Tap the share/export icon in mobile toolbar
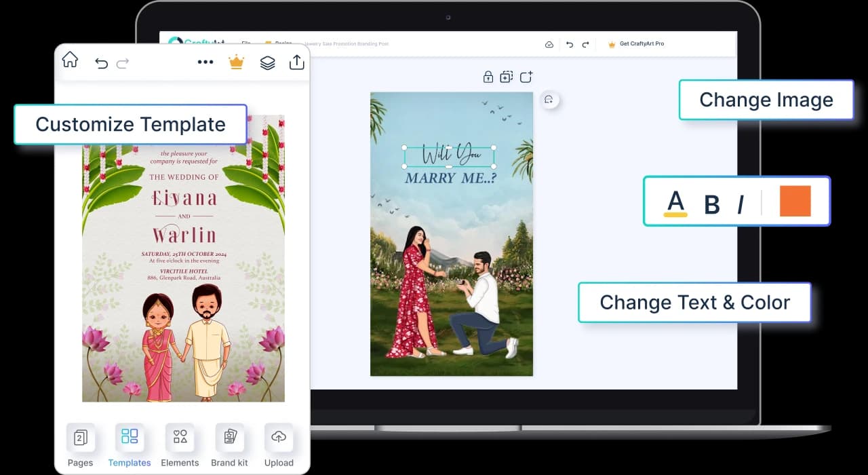The image size is (868, 475). (x=297, y=62)
